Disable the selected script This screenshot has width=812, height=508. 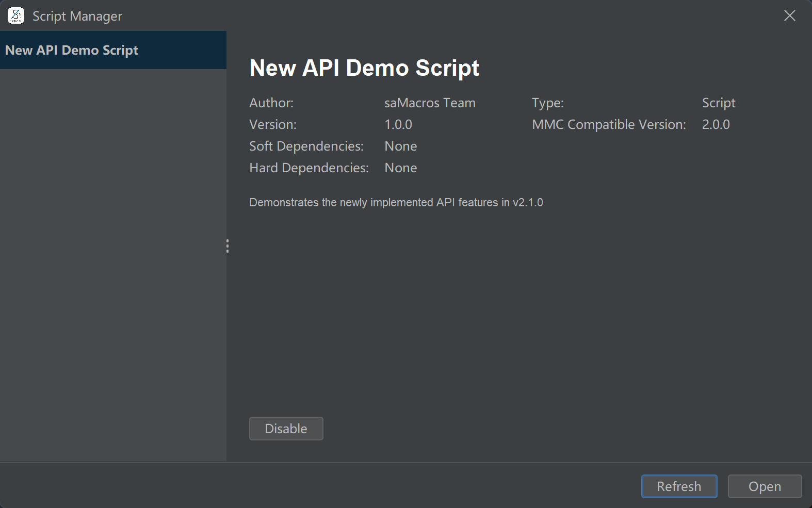pyautogui.click(x=286, y=429)
